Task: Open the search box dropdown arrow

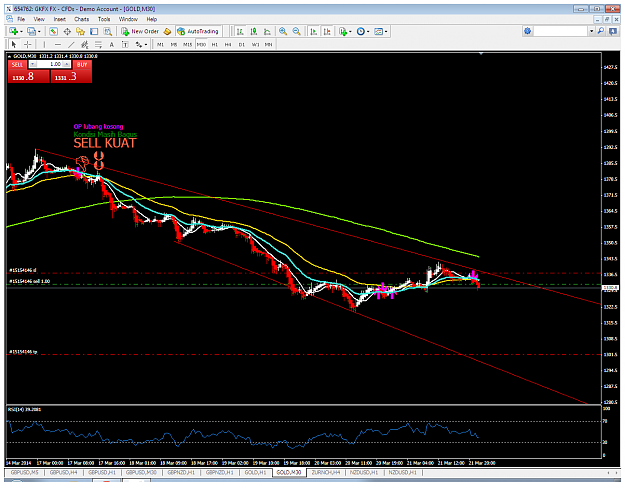Action: click(x=592, y=31)
